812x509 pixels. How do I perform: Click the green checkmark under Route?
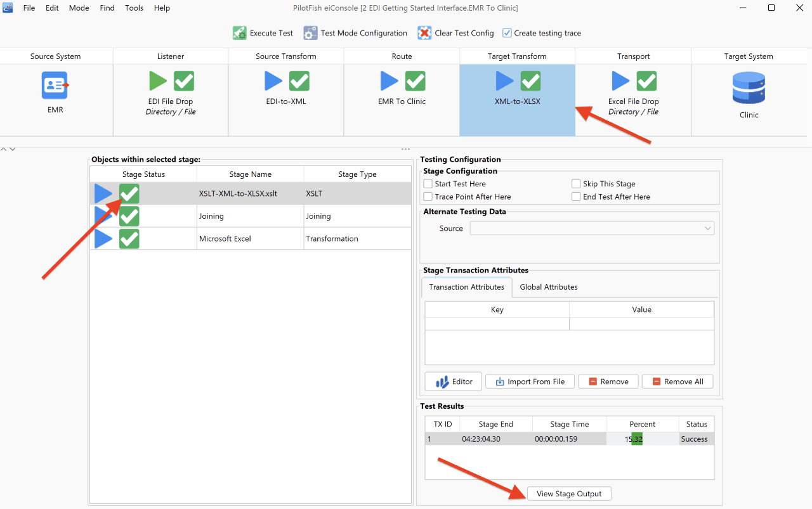coord(416,81)
